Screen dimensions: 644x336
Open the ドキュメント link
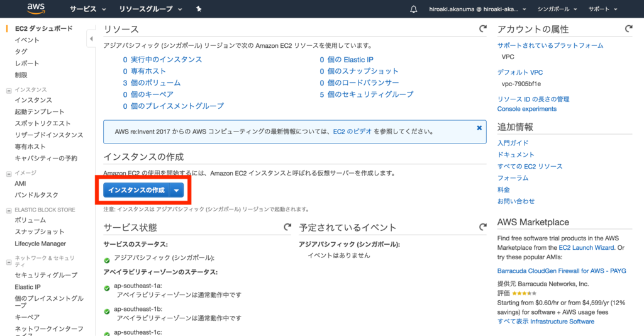pyautogui.click(x=516, y=154)
